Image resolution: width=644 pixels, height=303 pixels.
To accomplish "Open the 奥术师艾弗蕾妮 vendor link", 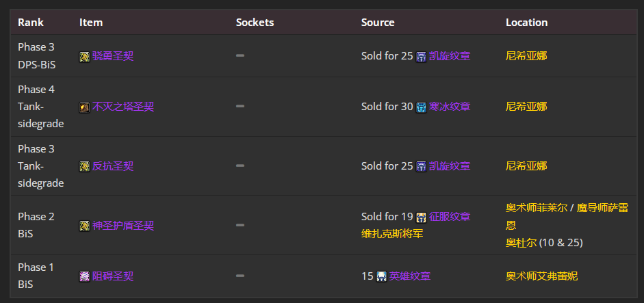I will 541,276.
